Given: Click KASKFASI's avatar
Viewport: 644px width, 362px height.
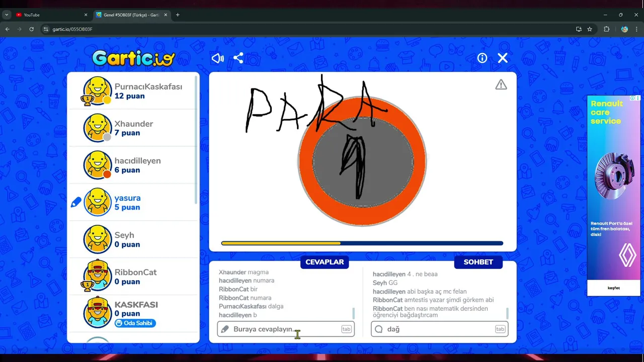Looking at the screenshot, I should 97,313.
